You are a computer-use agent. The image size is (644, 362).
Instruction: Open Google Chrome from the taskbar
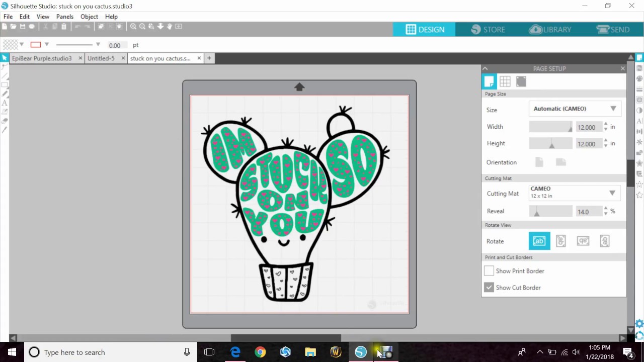point(260,352)
